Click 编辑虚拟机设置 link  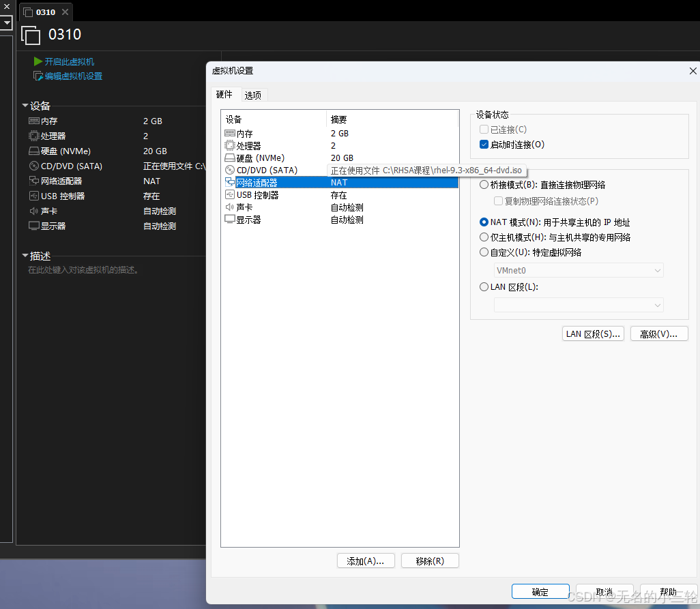74,76
